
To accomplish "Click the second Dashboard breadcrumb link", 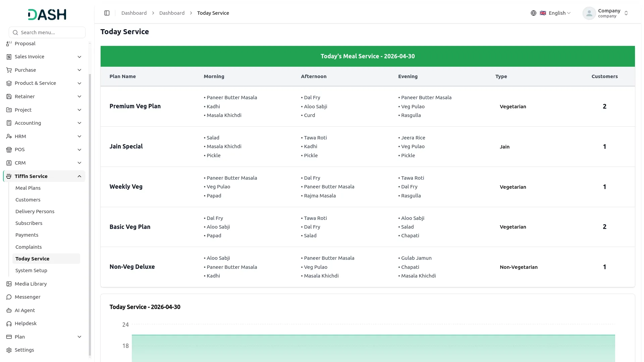I will pyautogui.click(x=172, y=13).
